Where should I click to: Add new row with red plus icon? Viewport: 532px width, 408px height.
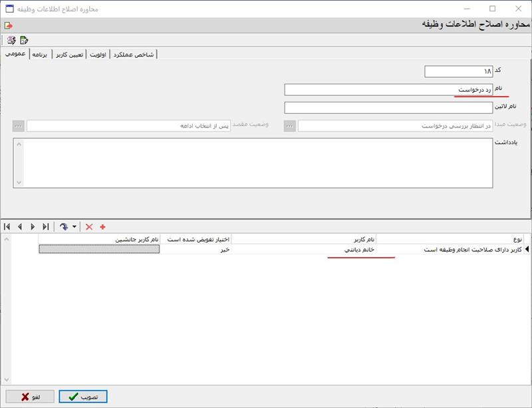102,227
